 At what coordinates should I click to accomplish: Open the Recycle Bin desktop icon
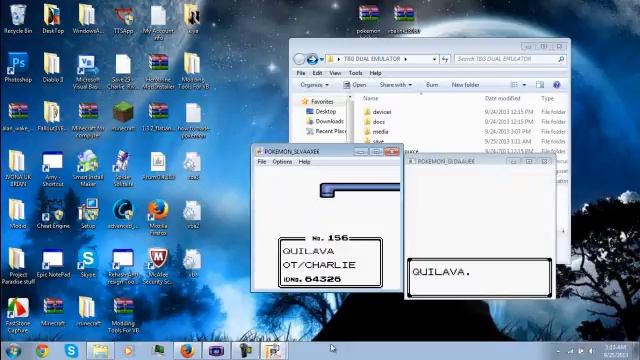18,19
